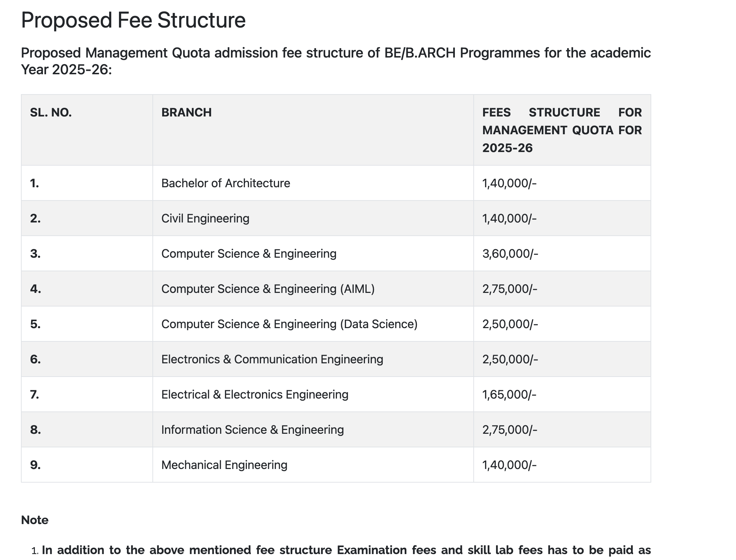
Task: Click the Note heading below the table
Action: click(35, 520)
